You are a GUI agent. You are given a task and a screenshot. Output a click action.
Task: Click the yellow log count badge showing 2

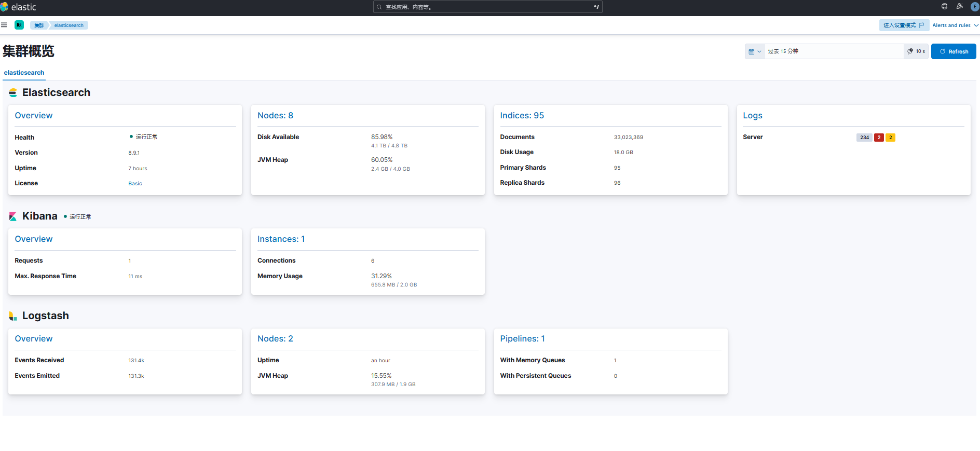[890, 138]
